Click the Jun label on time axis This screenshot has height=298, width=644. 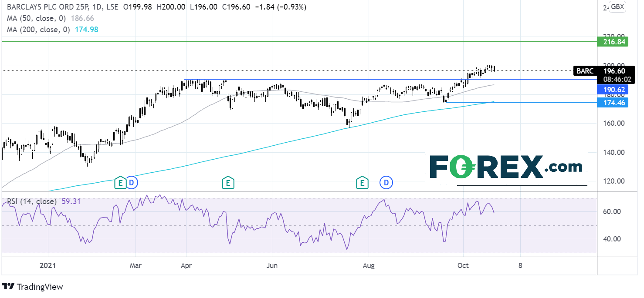[x=272, y=265]
